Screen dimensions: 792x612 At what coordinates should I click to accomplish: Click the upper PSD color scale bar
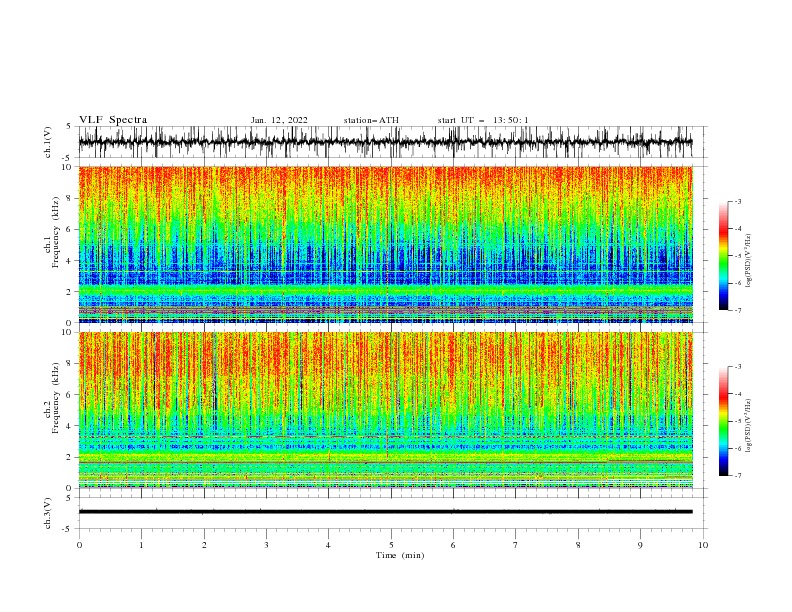coord(723,256)
